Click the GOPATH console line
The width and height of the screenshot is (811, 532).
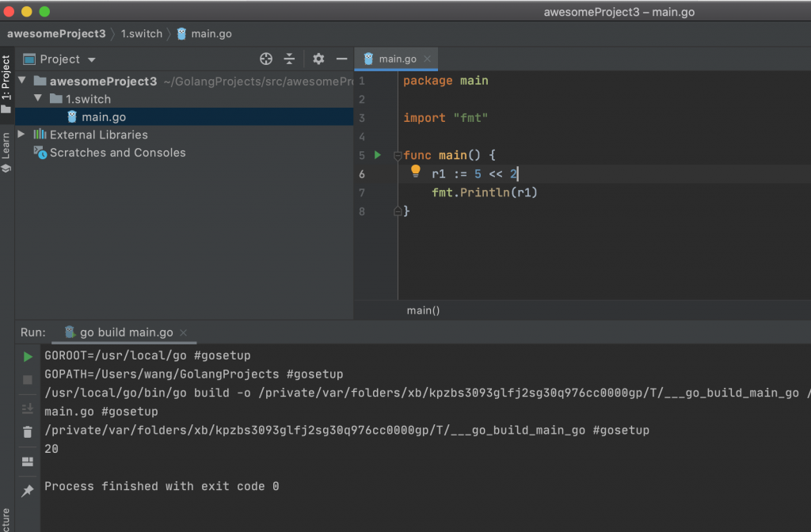(193, 374)
